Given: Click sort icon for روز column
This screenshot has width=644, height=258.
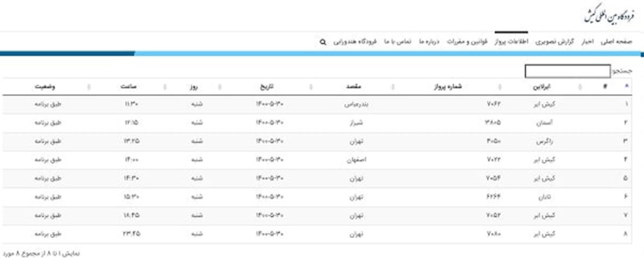Looking at the screenshot, I should pyautogui.click(x=220, y=87).
